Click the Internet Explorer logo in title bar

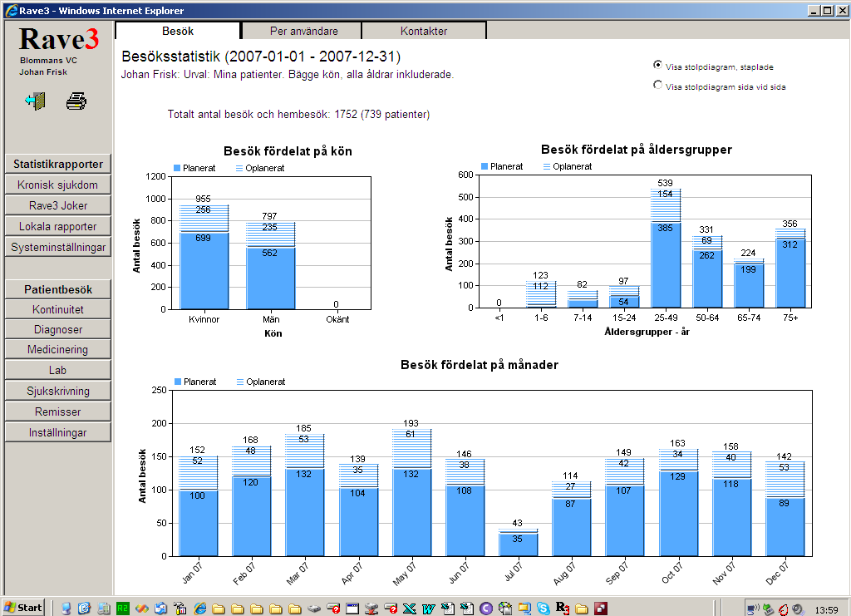click(x=11, y=10)
